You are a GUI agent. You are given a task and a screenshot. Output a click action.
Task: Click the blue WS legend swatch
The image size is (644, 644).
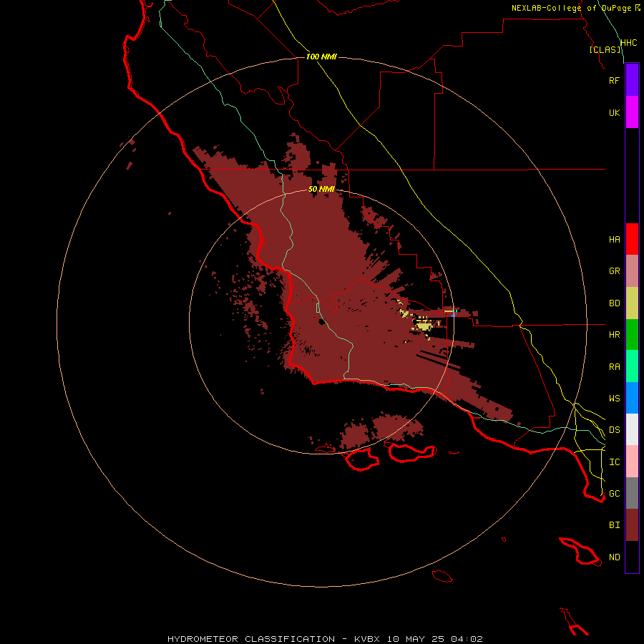[x=632, y=398]
